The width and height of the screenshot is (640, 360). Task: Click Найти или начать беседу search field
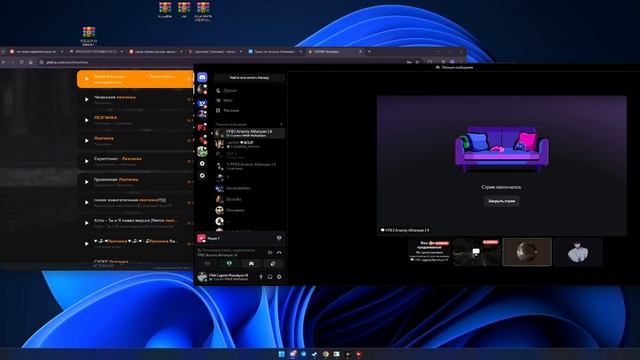pyautogui.click(x=249, y=77)
